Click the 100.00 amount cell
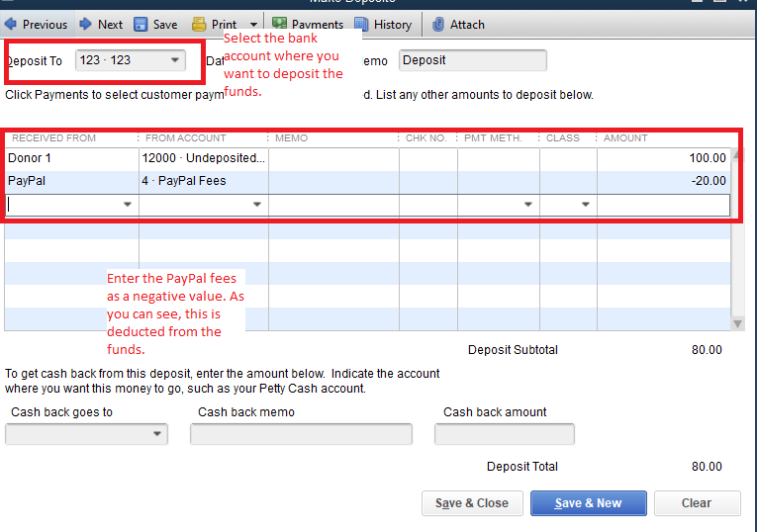Image resolution: width=757 pixels, height=532 pixels. point(663,158)
